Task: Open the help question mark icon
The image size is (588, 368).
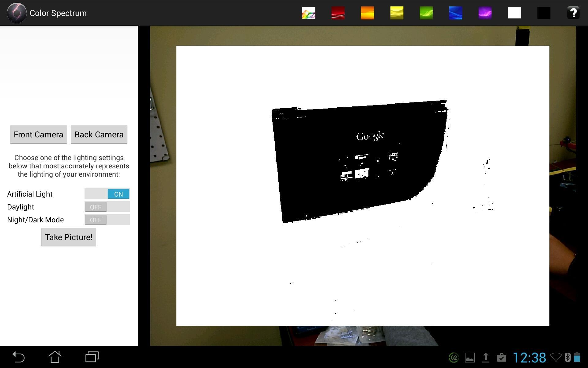Action: point(573,13)
